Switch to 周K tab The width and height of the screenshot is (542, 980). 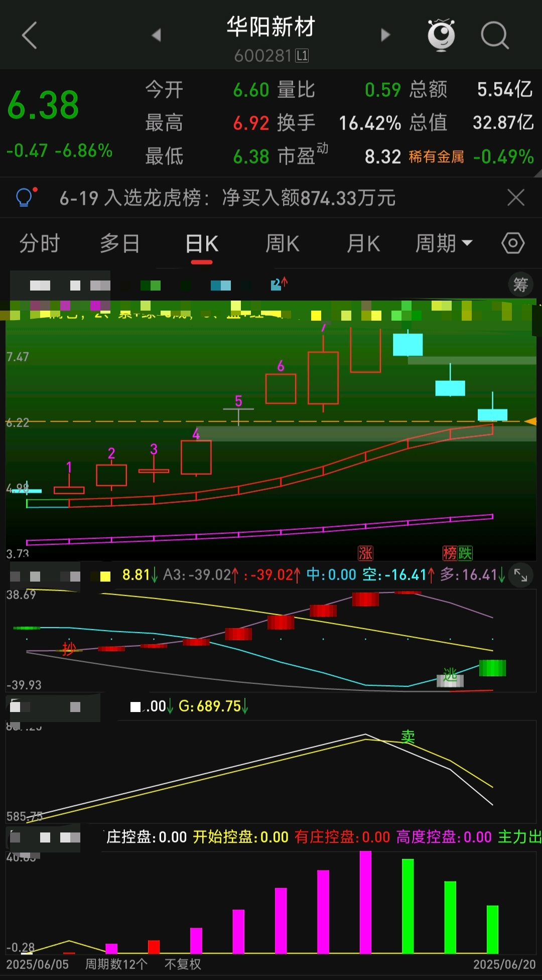pyautogui.click(x=283, y=244)
